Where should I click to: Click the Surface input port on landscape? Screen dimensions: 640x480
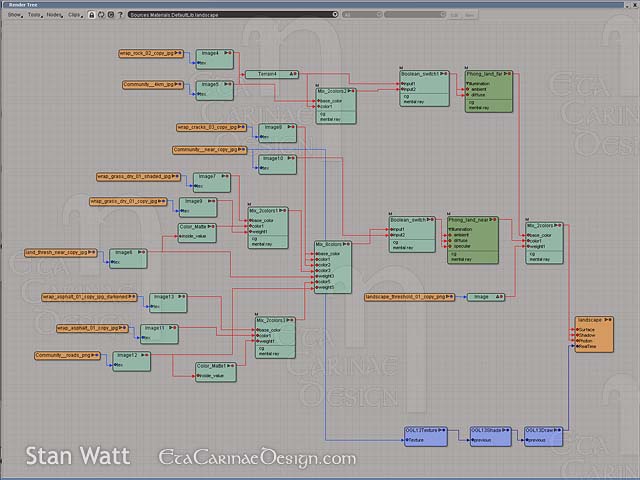[x=578, y=328]
